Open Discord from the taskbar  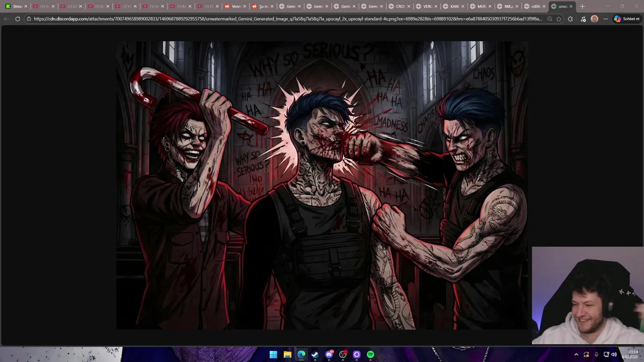tap(329, 354)
